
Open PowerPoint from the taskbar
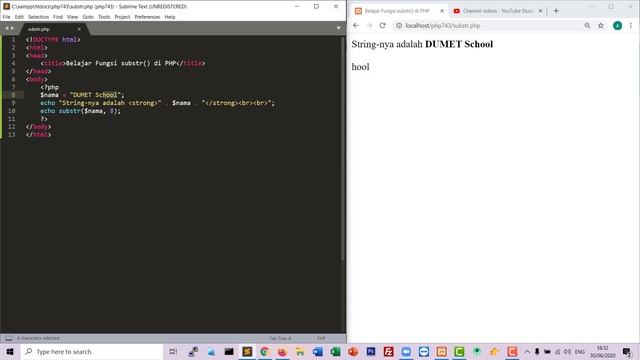[x=353, y=352]
